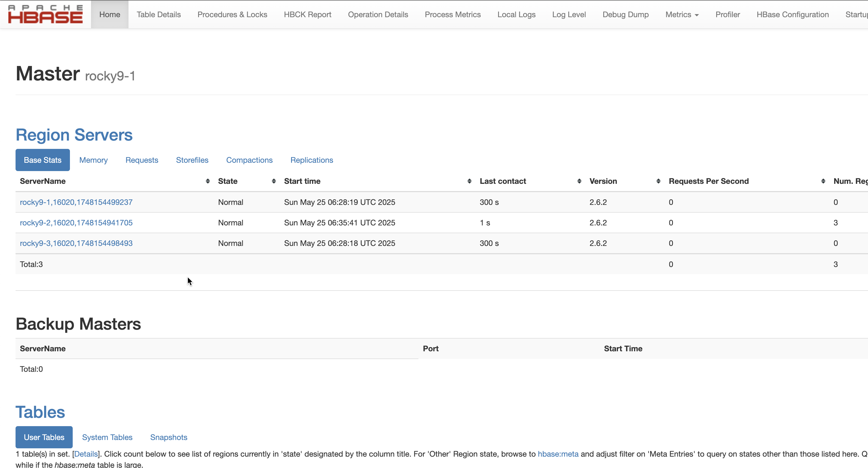Open region server rocky9-2 link
Viewport: 868px width, 468px height.
(x=76, y=223)
